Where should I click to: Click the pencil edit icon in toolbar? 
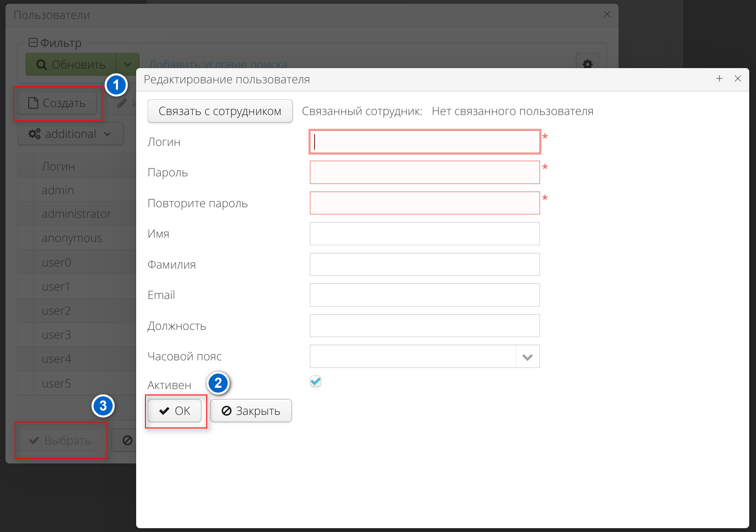[x=122, y=102]
